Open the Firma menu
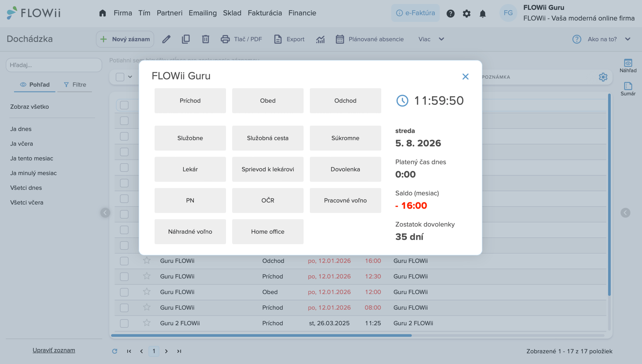Image resolution: width=642 pixels, height=364 pixels. click(123, 13)
